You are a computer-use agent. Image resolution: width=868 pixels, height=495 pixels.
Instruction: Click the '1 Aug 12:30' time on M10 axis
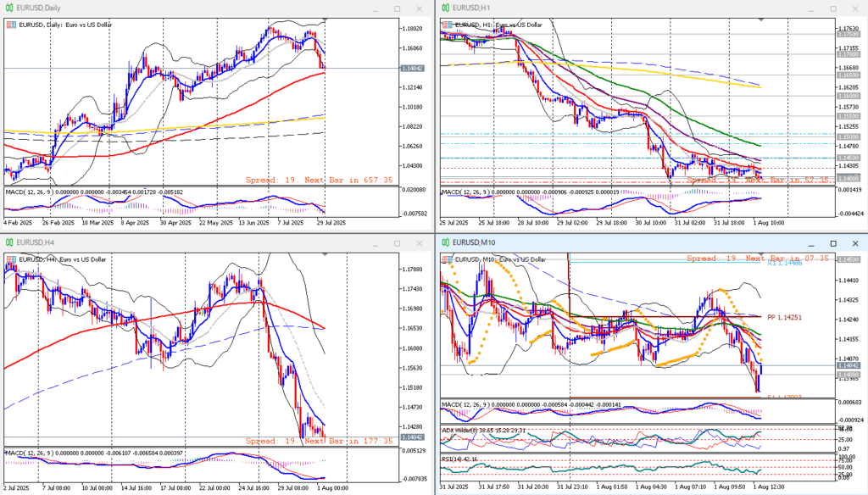tap(769, 487)
